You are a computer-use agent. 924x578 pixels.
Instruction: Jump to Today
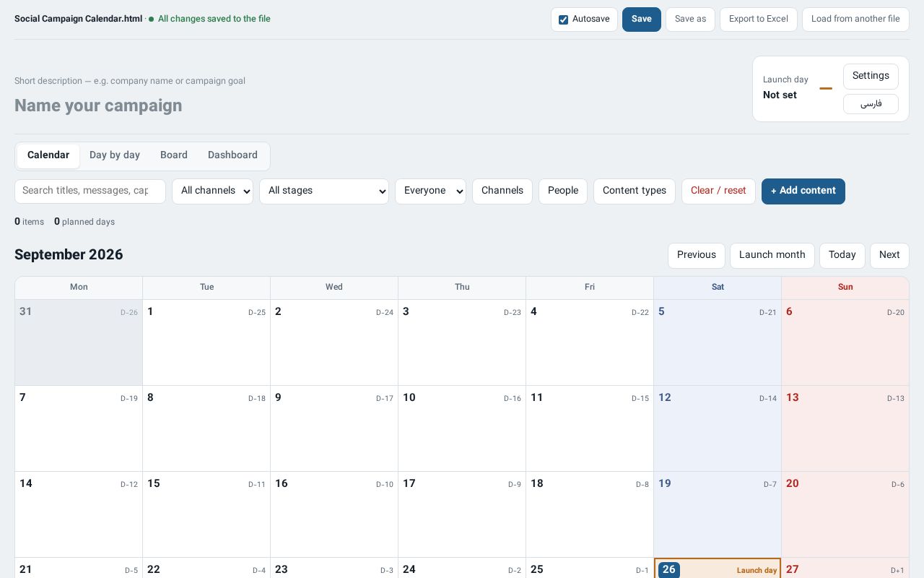pos(842,255)
